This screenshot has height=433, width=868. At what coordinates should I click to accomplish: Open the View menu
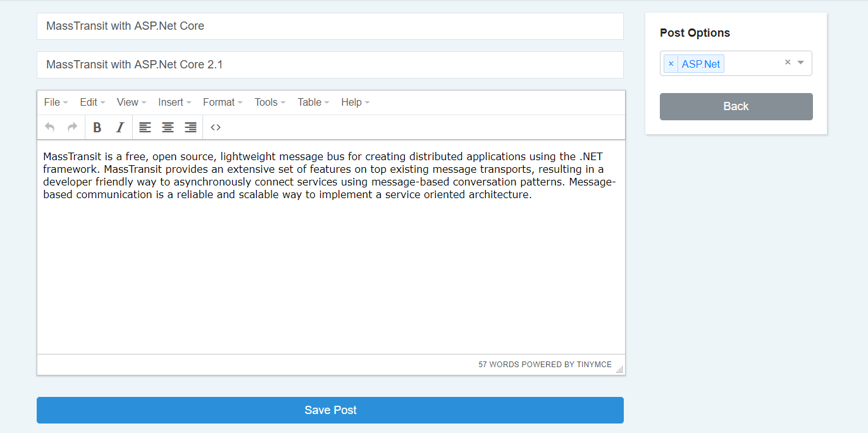point(132,102)
